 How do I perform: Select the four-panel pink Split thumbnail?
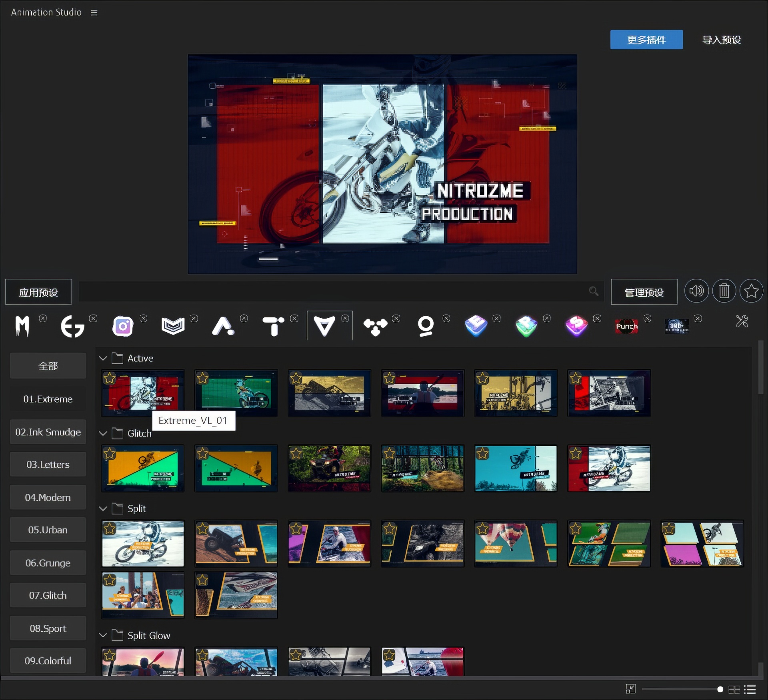(702, 544)
